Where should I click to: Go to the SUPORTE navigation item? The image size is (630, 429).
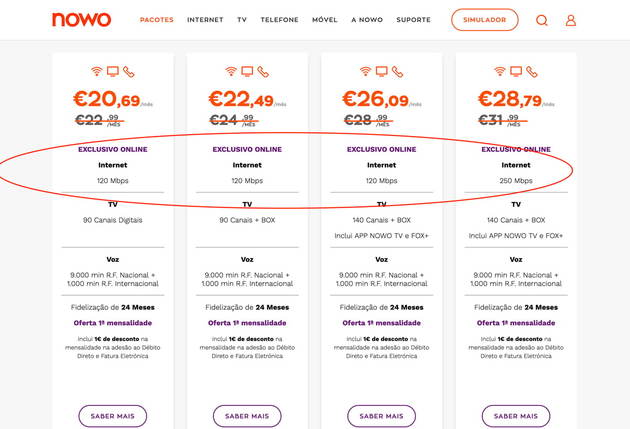[x=414, y=20]
